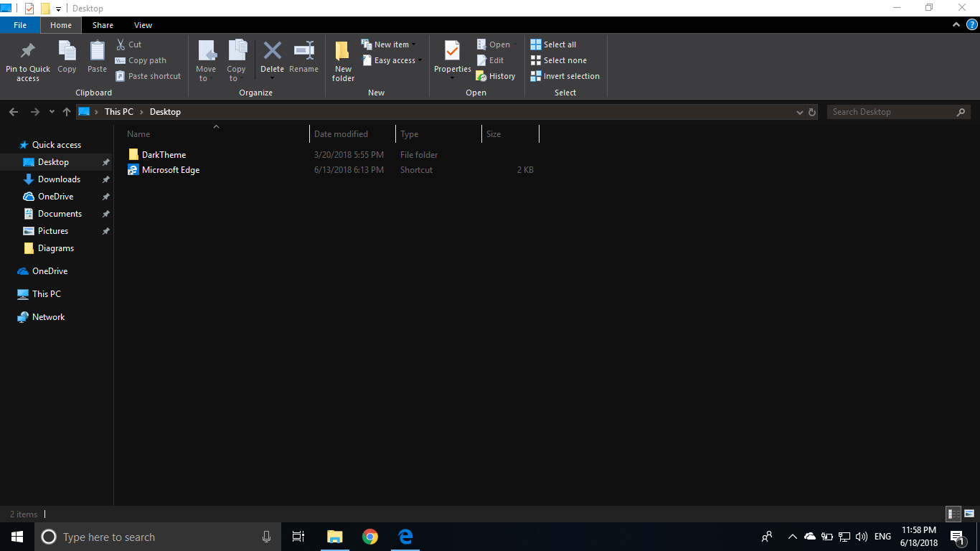980x551 pixels.
Task: Open Explorer Help question mark icon
Action: point(972,24)
